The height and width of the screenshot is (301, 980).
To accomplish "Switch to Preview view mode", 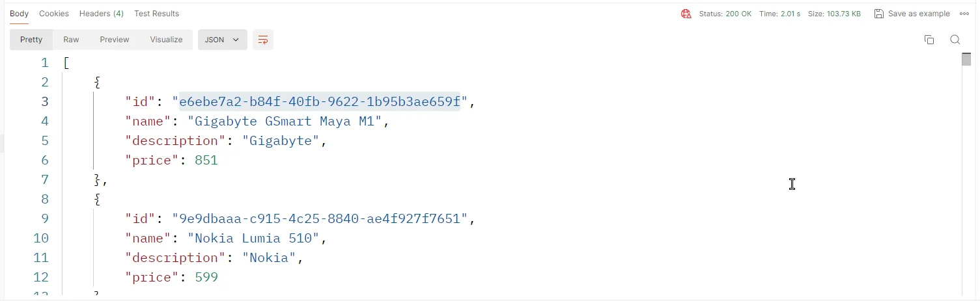I will click(x=115, y=40).
